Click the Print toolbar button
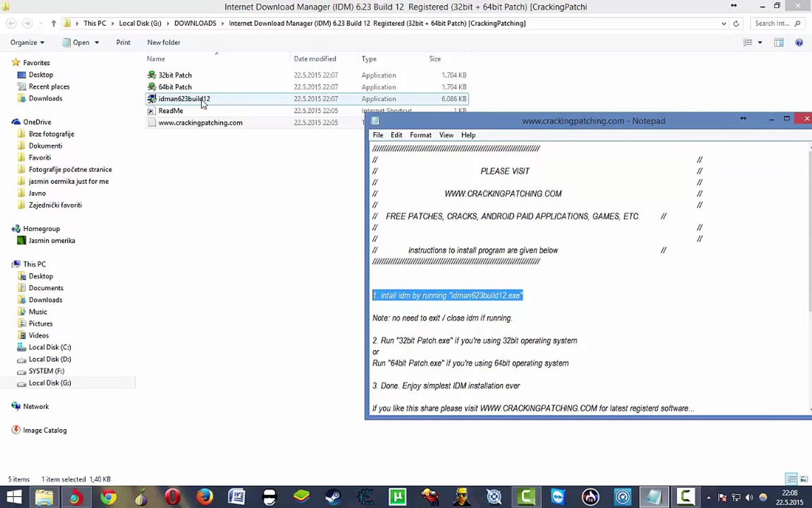 tap(123, 42)
